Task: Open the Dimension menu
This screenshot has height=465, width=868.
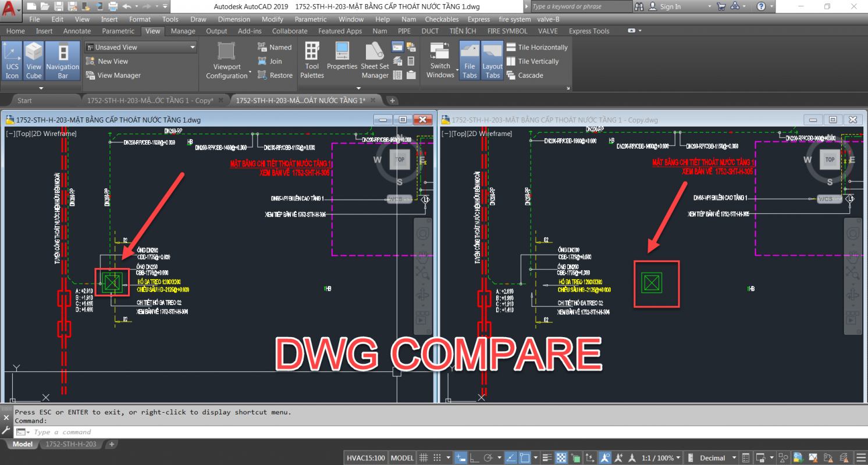Action: (x=234, y=19)
